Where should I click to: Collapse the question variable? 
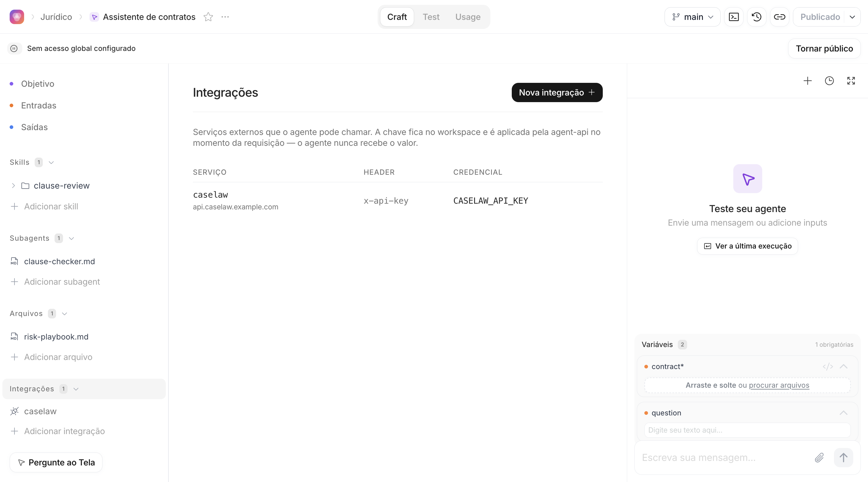click(843, 413)
